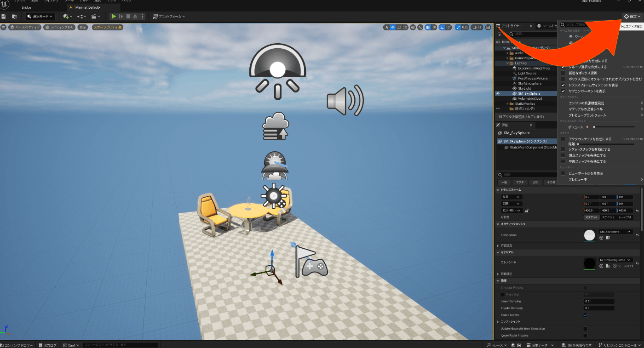Switch to the Minimal_Default level tab

88,8
